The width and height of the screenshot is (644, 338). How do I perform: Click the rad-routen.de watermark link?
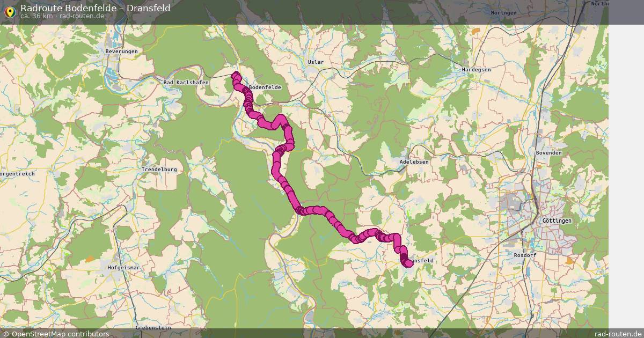618,334
